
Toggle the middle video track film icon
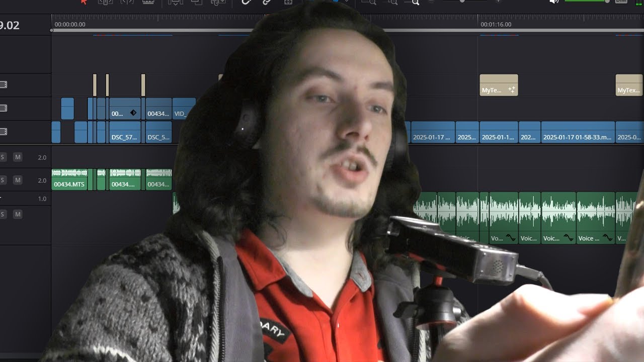(x=4, y=108)
